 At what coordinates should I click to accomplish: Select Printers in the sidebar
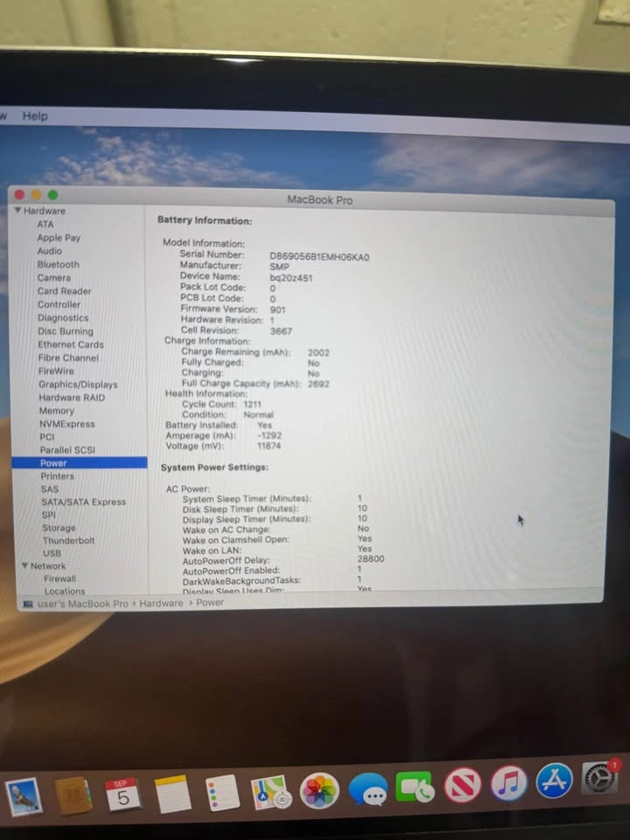pyautogui.click(x=58, y=476)
